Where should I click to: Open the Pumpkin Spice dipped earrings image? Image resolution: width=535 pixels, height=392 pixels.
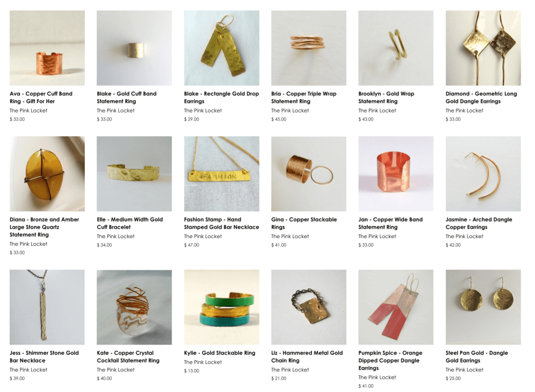(x=396, y=307)
